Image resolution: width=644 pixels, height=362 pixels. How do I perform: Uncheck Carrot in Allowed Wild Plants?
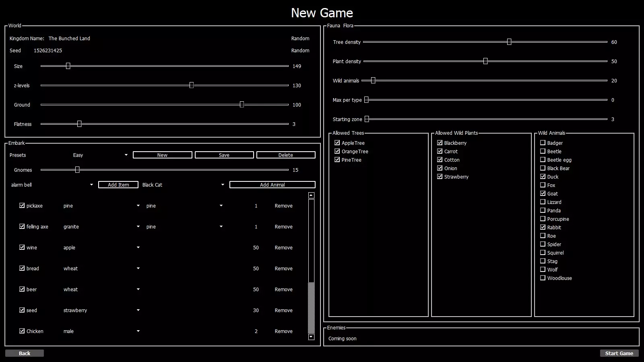(440, 151)
